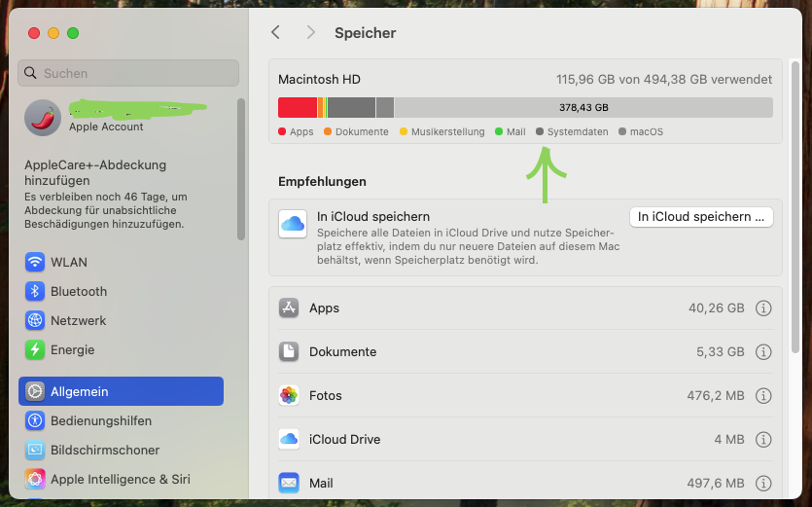
Task: Show info for Fotos storage
Action: (x=762, y=395)
